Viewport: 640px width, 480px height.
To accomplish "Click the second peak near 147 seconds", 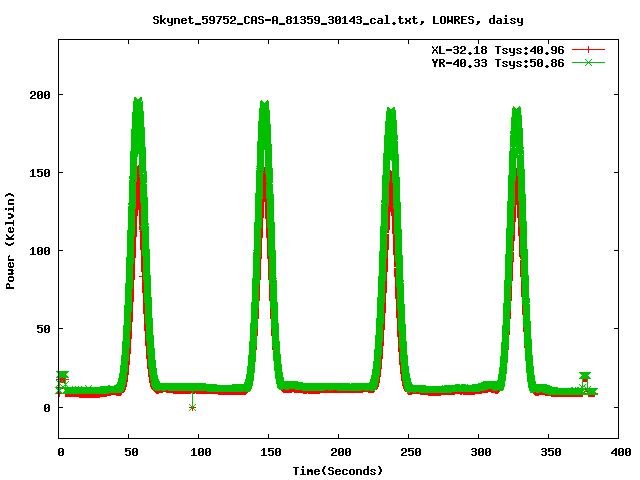I will pyautogui.click(x=264, y=103).
